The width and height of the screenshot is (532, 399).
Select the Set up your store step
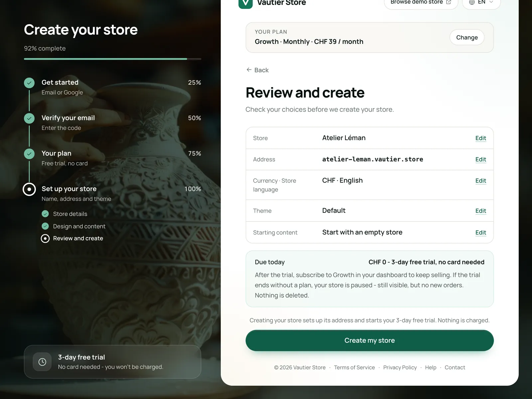(x=112, y=194)
